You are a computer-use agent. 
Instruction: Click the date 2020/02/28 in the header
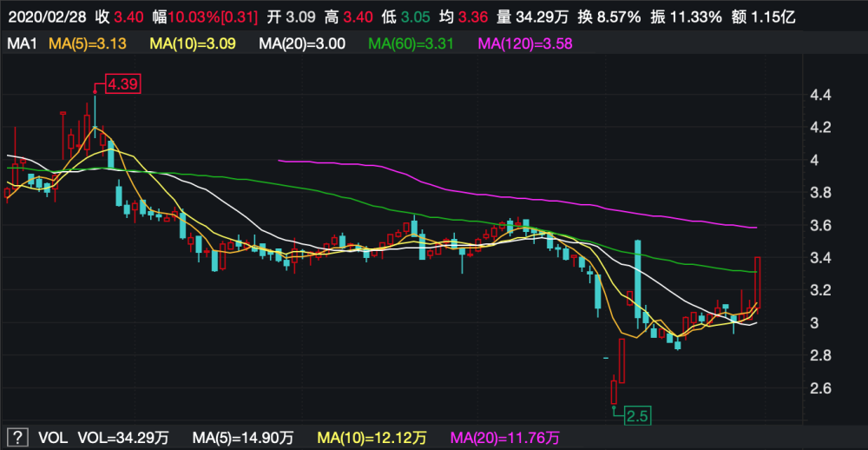pyautogui.click(x=47, y=17)
